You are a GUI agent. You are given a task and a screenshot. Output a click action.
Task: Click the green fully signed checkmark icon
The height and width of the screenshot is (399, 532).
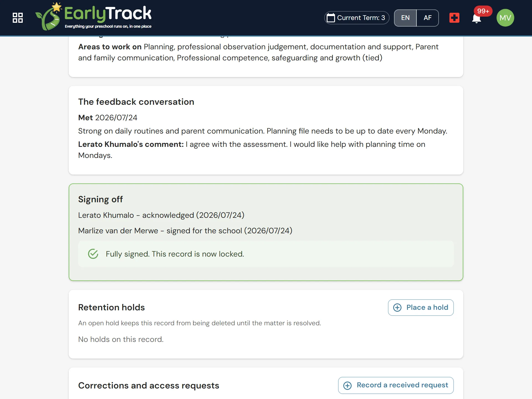pyautogui.click(x=93, y=254)
